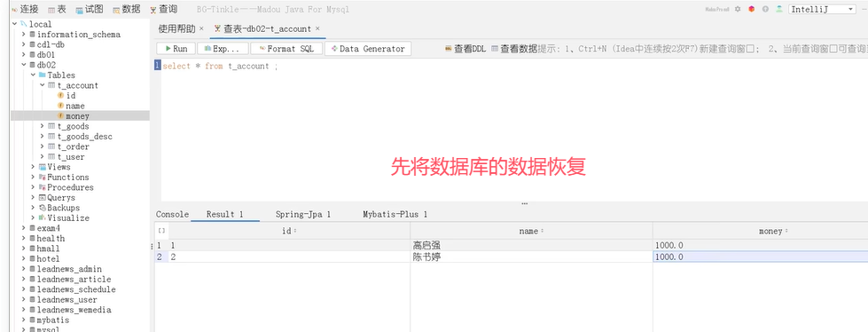Sort by the id column header
868x332 pixels.
[289, 231]
